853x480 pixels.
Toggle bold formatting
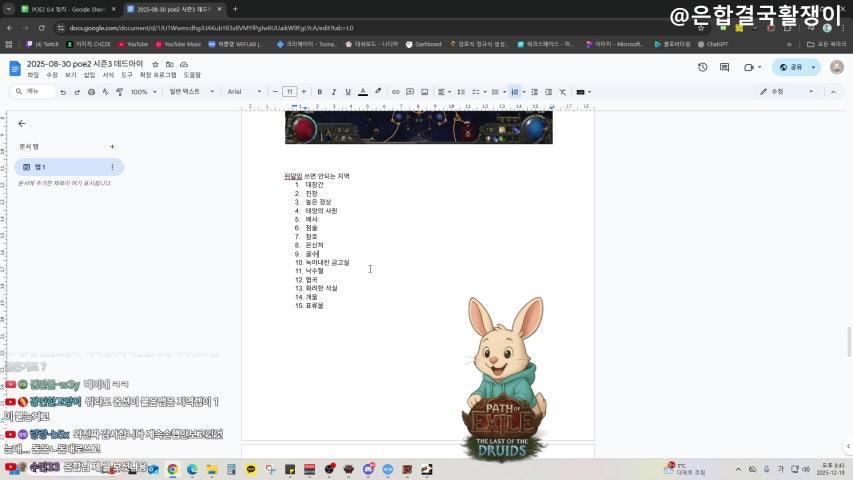[319, 92]
